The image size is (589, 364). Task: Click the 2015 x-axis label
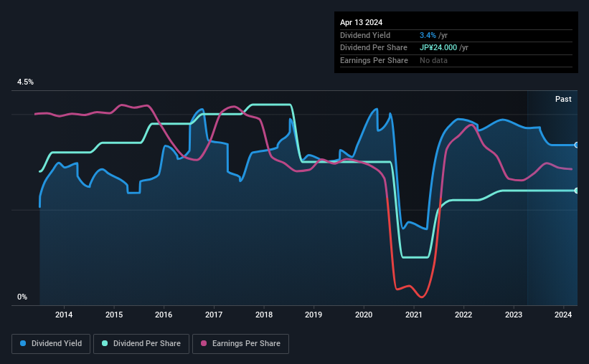[x=114, y=315]
